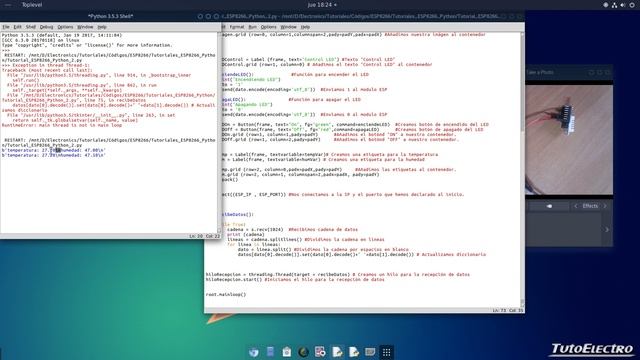Click the leftmost circular tray indicator icon

(x=606, y=5)
